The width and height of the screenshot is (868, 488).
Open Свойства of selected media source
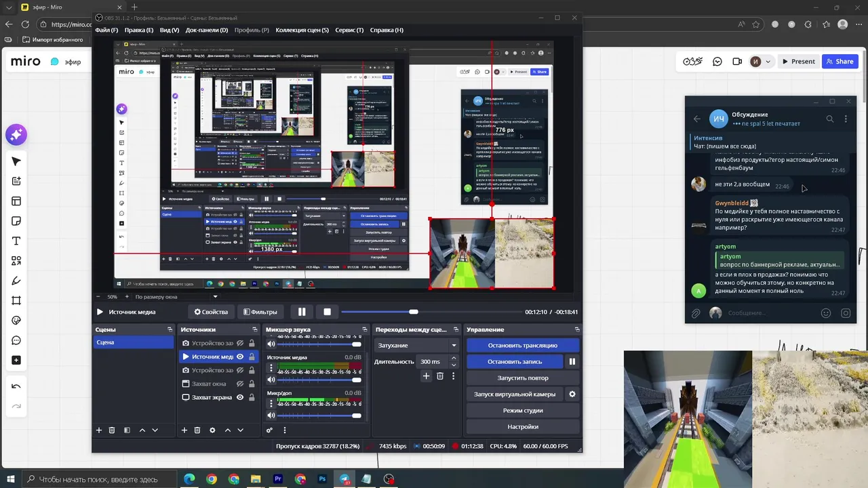click(211, 312)
